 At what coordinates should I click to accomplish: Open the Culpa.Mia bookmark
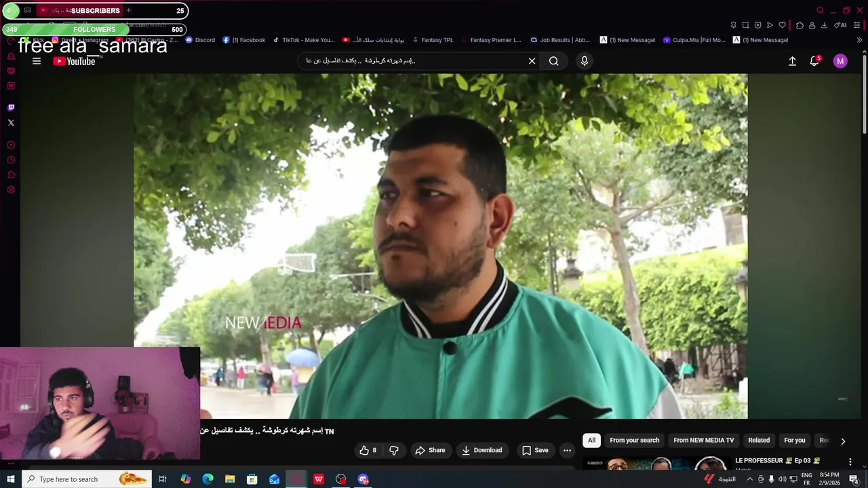(694, 40)
